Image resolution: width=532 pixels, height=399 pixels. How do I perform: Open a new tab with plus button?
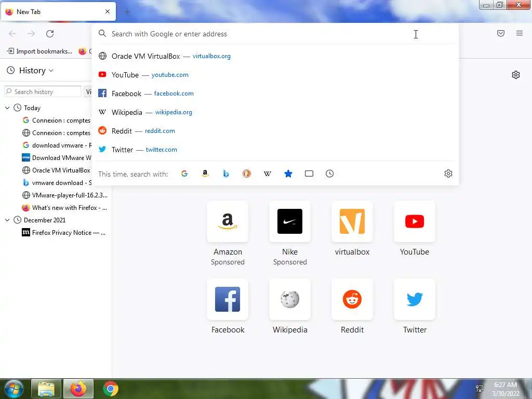(127, 12)
